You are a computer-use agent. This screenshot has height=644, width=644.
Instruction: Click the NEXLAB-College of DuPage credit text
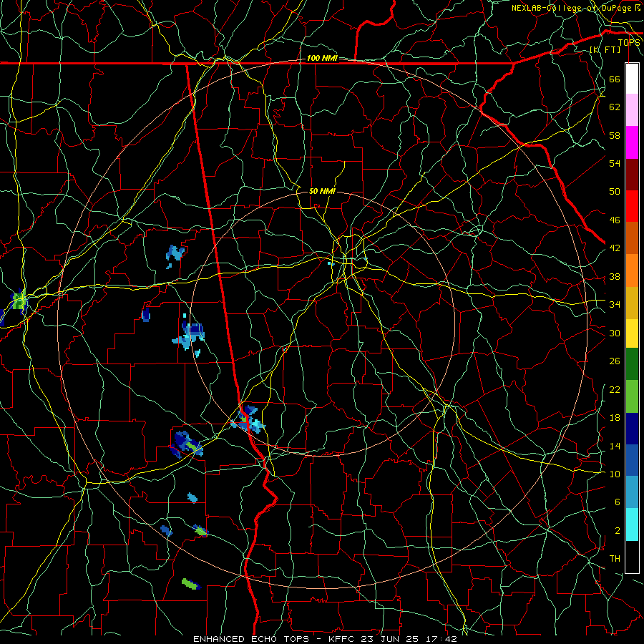tap(577, 8)
